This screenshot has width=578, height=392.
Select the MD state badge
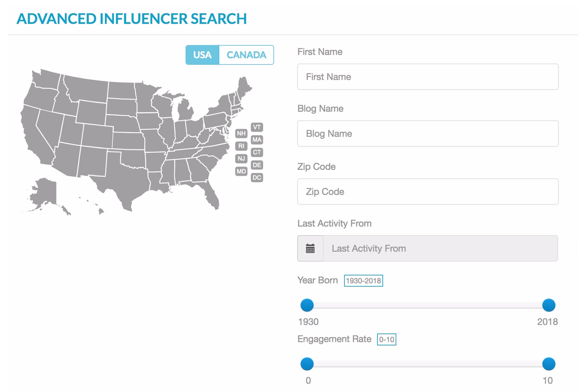click(241, 171)
